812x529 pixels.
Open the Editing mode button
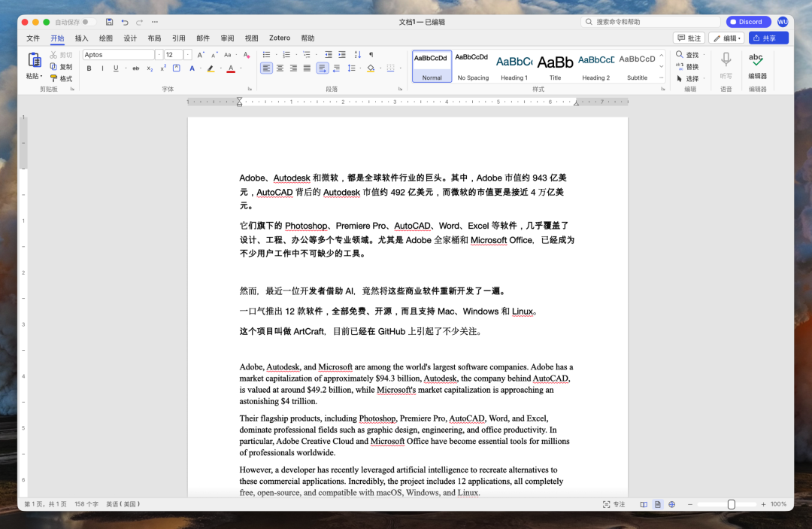coord(726,38)
